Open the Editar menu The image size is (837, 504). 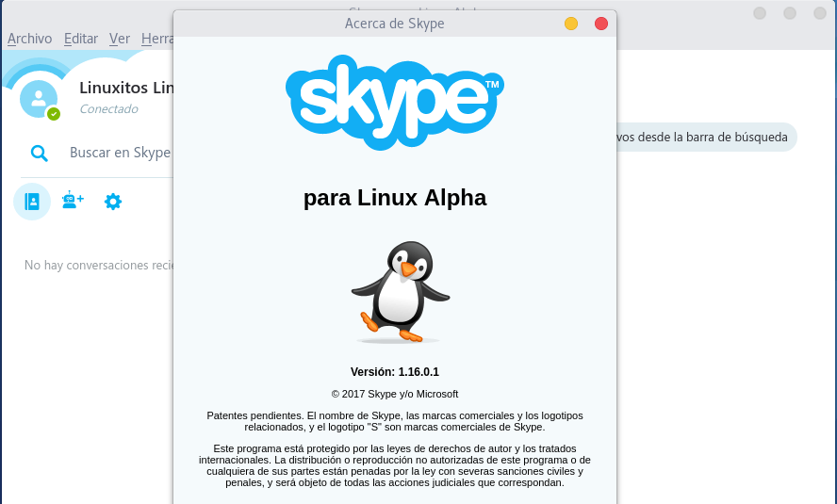point(81,39)
